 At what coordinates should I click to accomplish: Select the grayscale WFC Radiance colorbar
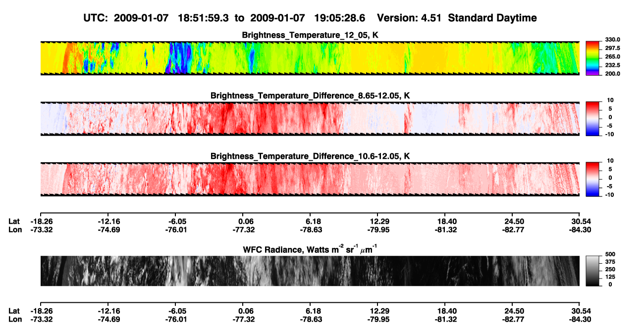[593, 271]
